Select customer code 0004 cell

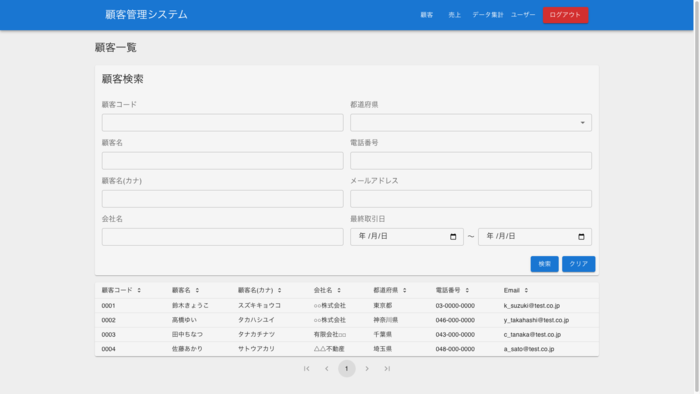coord(108,349)
